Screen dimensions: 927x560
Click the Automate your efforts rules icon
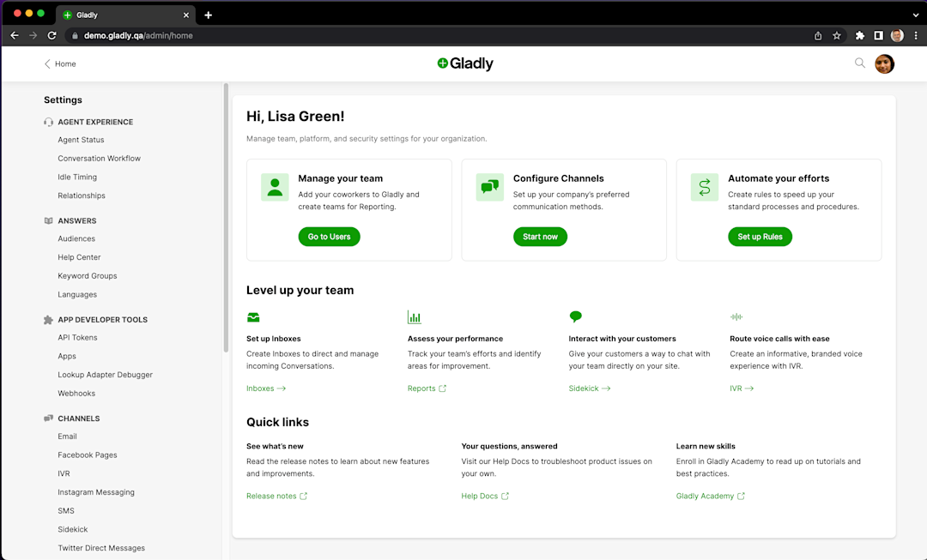click(x=704, y=187)
